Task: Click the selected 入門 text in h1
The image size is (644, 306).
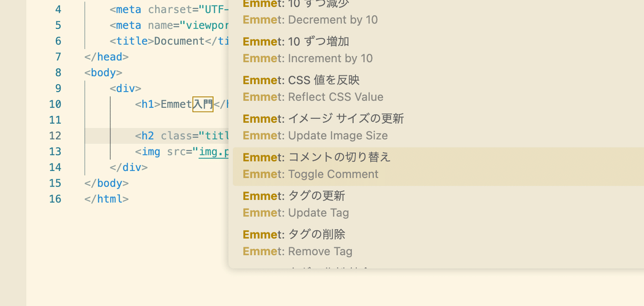Action: 203,104
